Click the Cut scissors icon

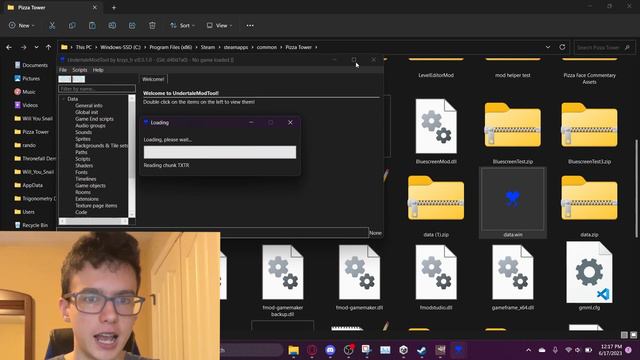[52, 25]
